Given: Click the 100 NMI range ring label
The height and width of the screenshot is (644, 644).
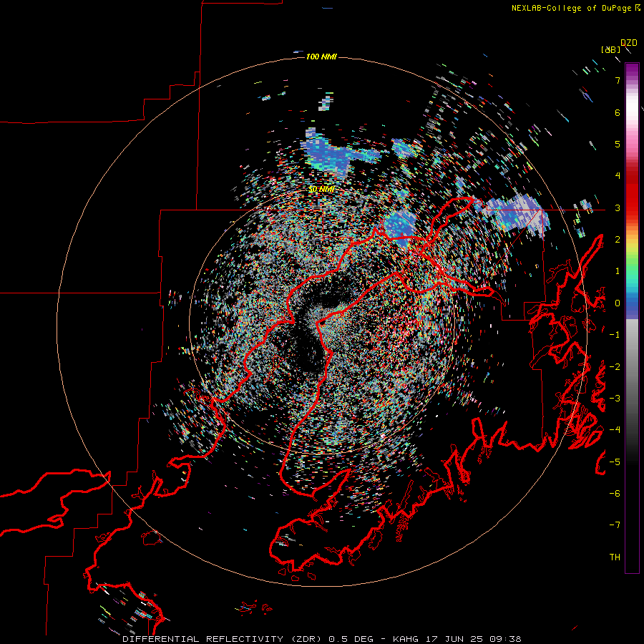Looking at the screenshot, I should tap(321, 57).
